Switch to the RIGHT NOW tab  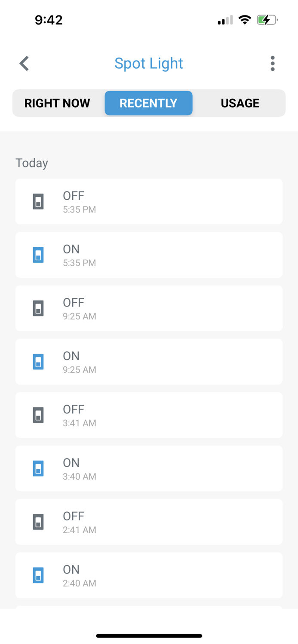coord(57,103)
